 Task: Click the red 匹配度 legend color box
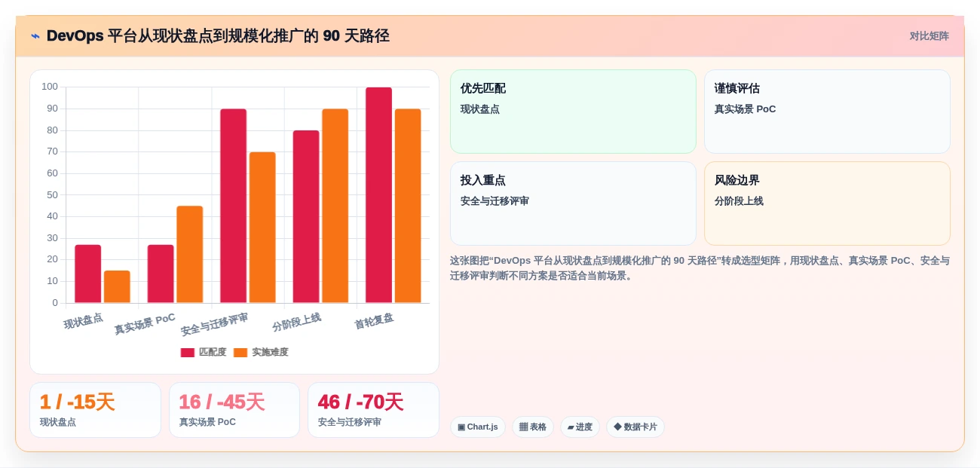click(188, 353)
